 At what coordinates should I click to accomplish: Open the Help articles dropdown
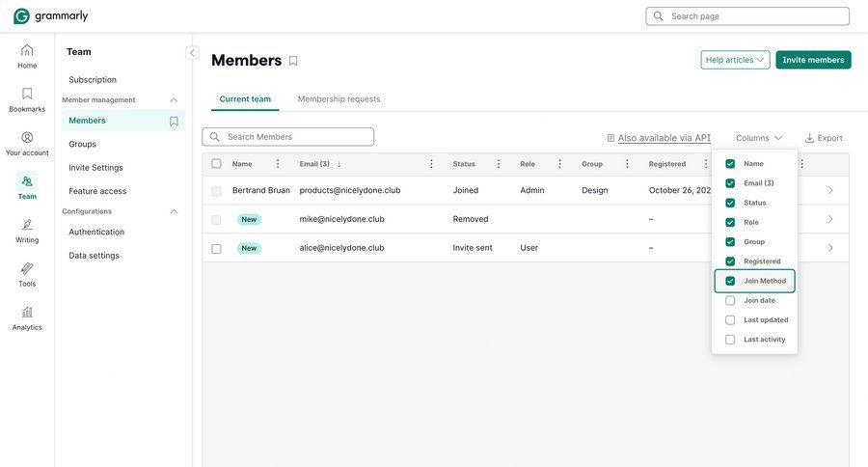[735, 60]
